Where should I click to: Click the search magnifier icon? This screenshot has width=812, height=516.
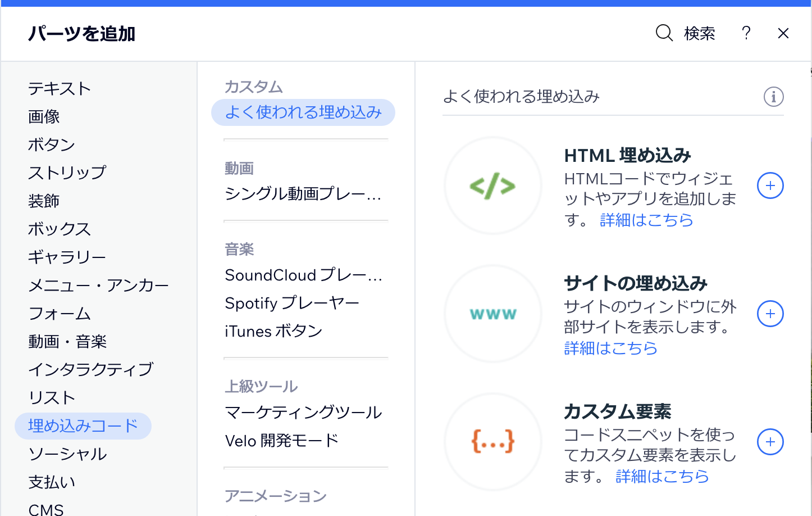pos(664,33)
